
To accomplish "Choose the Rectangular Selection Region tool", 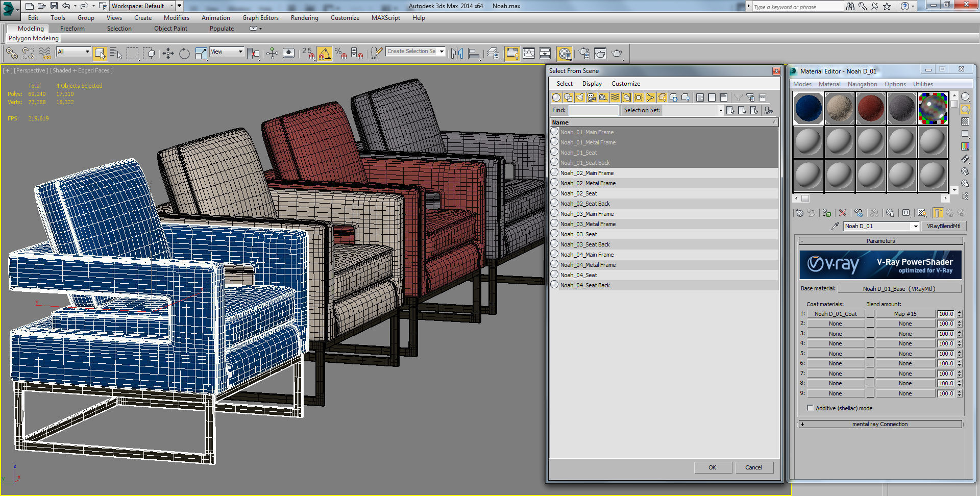I will (132, 53).
